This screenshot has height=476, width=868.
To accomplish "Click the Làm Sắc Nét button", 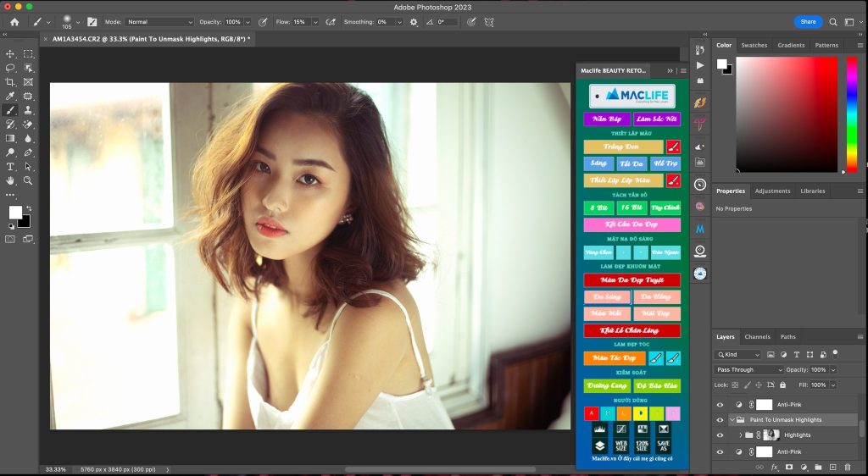I will (657, 119).
